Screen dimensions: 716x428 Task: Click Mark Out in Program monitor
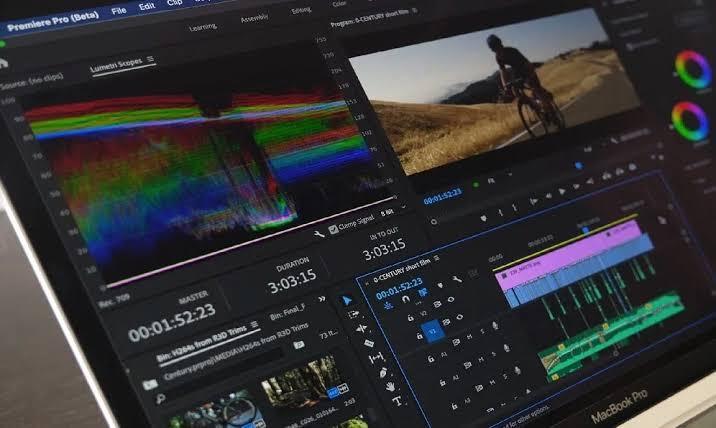[515, 207]
